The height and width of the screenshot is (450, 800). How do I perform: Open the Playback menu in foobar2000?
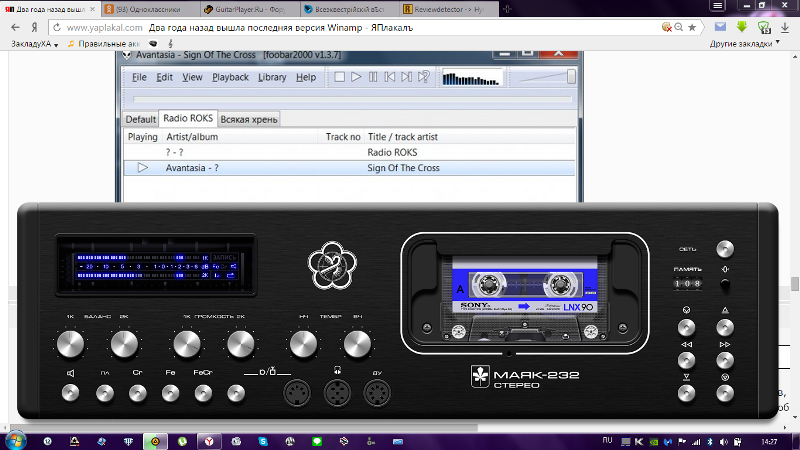click(x=230, y=77)
